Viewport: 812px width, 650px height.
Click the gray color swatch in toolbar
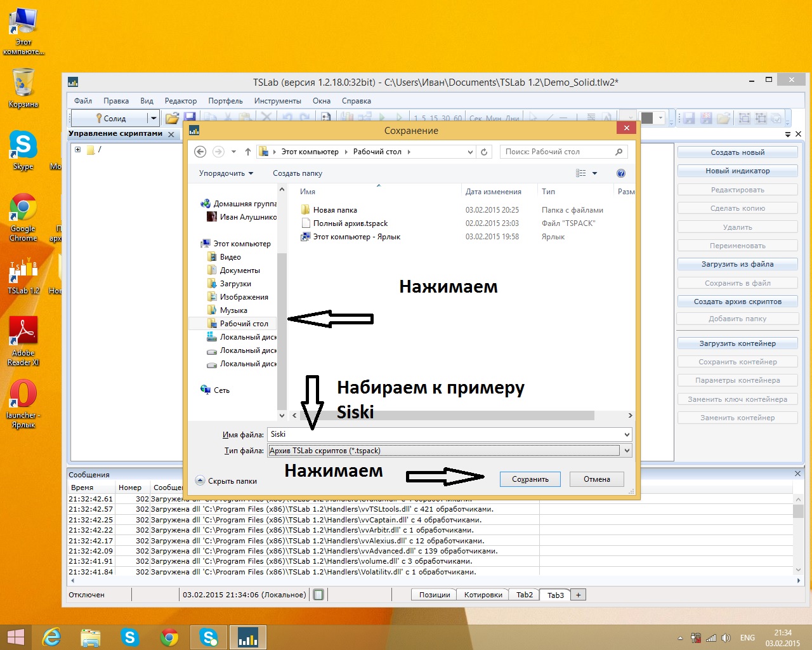click(x=647, y=118)
